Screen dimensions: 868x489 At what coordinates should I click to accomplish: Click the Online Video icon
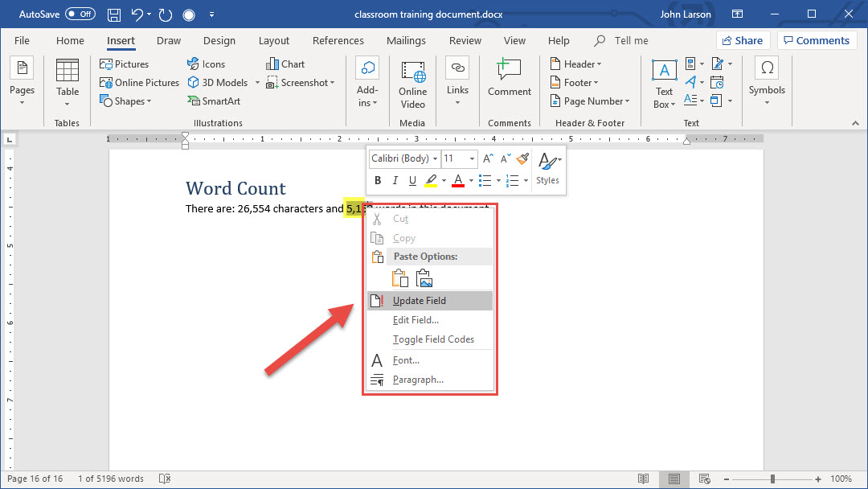tap(413, 84)
